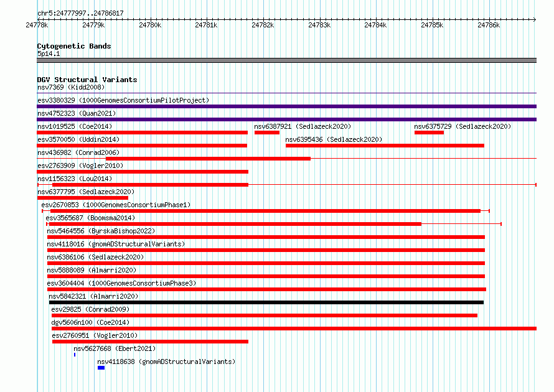Click the 24779k ruler position

click(x=93, y=25)
